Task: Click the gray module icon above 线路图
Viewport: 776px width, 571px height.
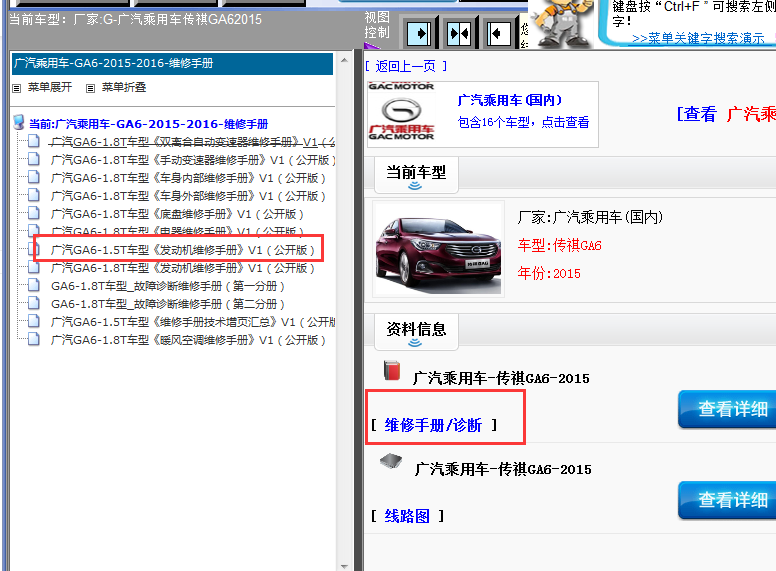Action: 390,461
